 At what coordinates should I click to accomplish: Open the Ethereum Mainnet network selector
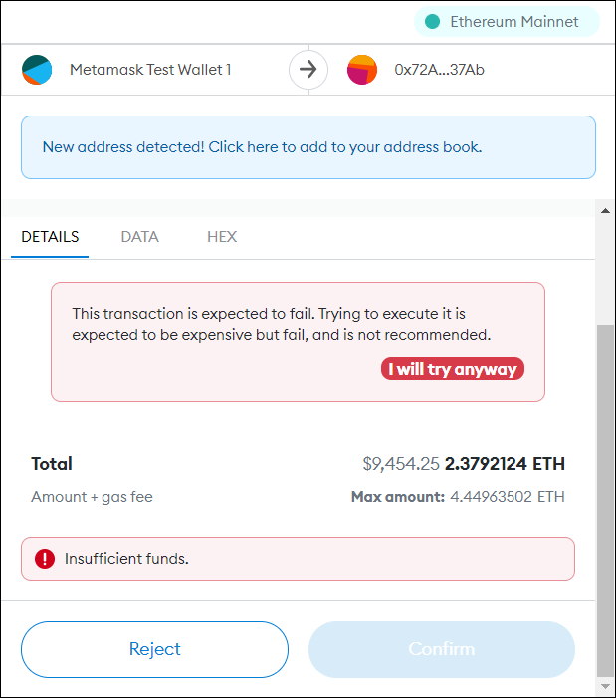(506, 21)
